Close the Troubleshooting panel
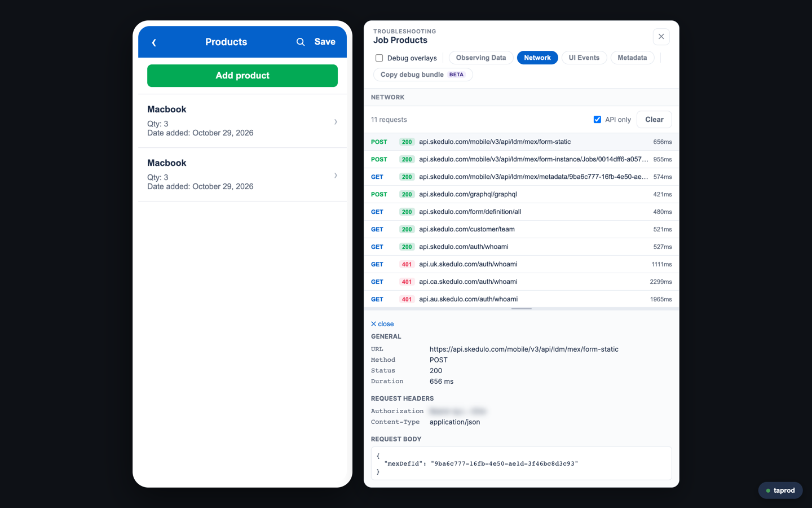Image resolution: width=812 pixels, height=508 pixels. coord(661,37)
